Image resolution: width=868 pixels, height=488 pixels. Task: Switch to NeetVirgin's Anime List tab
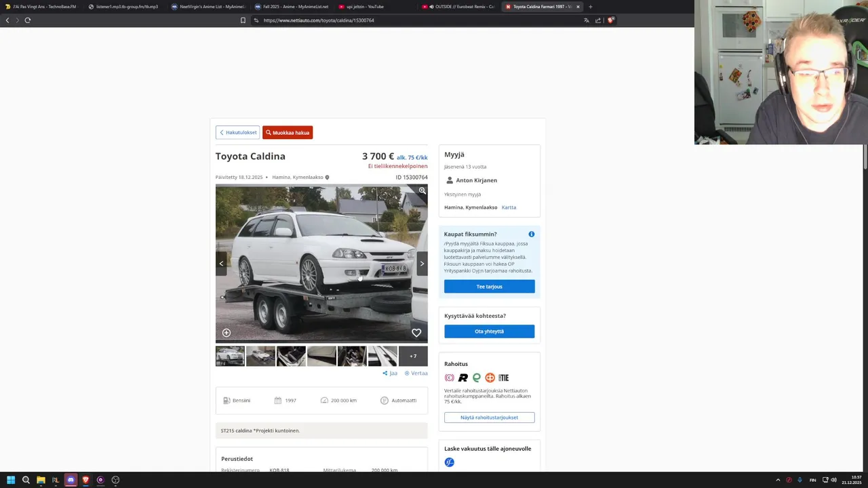pos(209,7)
